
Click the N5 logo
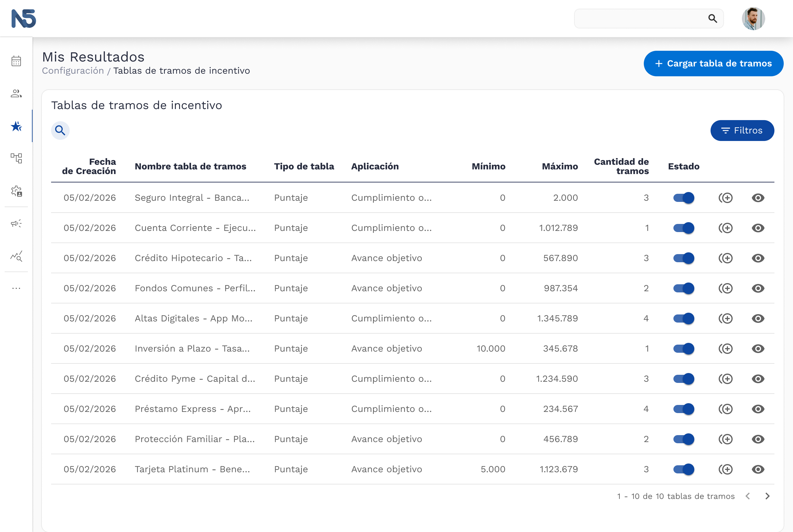point(24,18)
